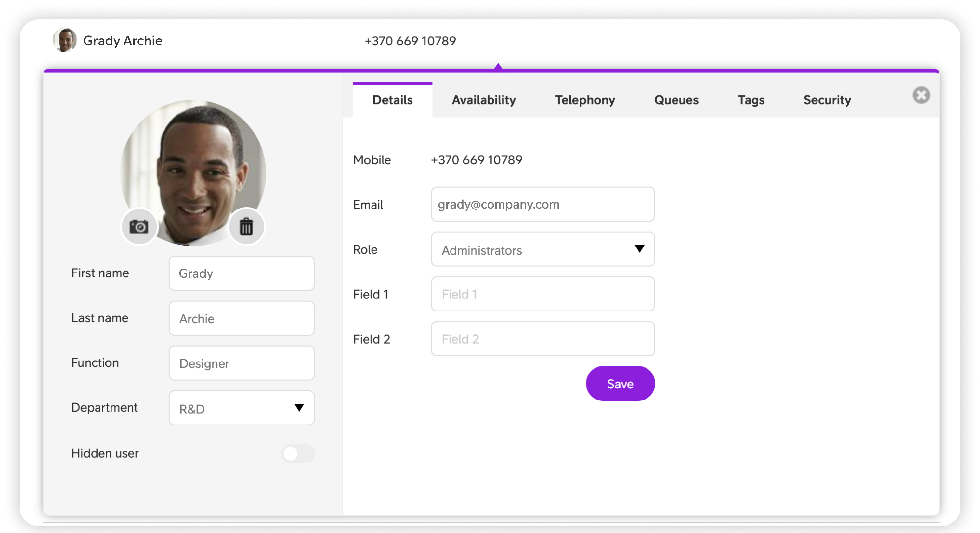Viewport: 980px width, 533px height.
Task: Switch to the Availability tab
Action: [484, 100]
